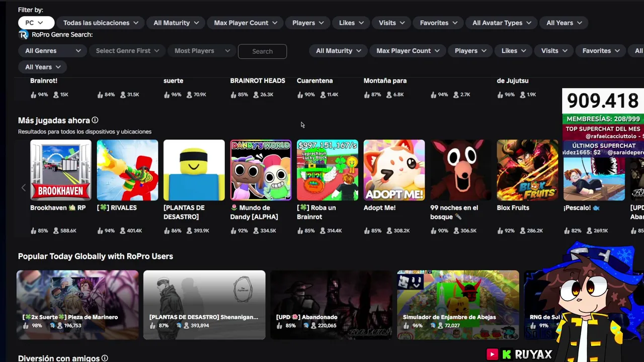
Task: Click Brookhaven RP title link
Action: 58,208
